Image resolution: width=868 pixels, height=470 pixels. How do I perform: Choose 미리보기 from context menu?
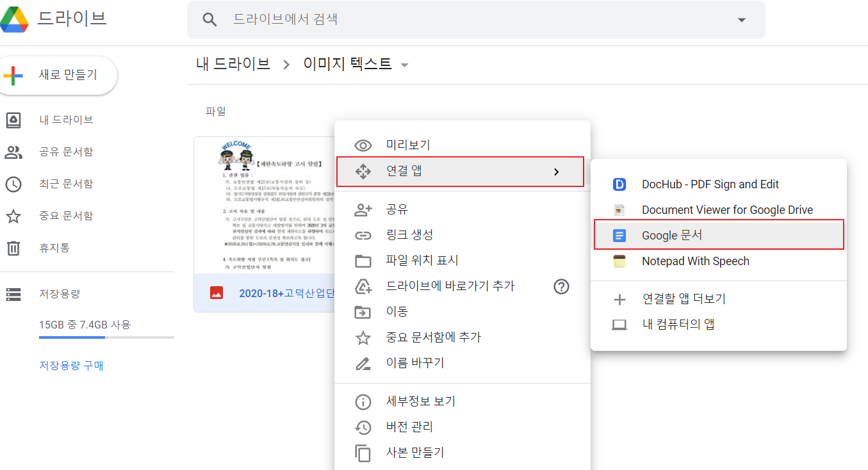click(463, 145)
